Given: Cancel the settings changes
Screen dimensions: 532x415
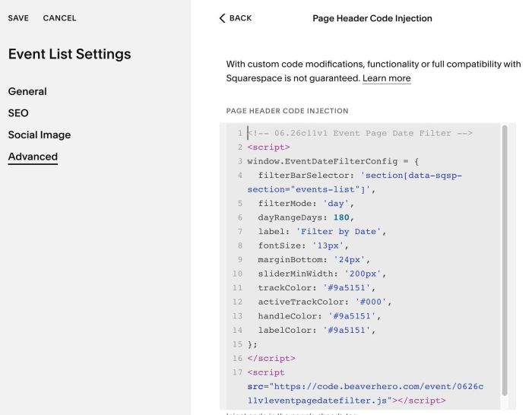Looking at the screenshot, I should pos(60,18).
